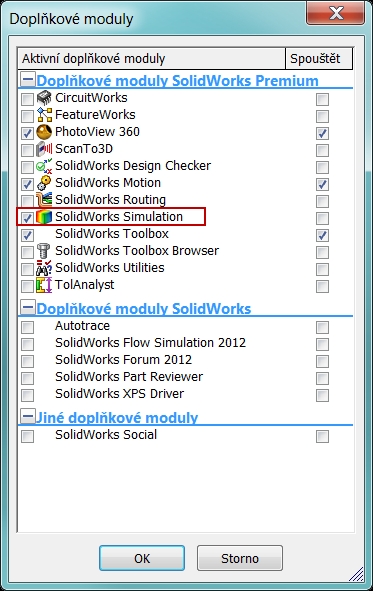Enable ScanTo3D active checkbox
The image size is (373, 591).
point(27,150)
